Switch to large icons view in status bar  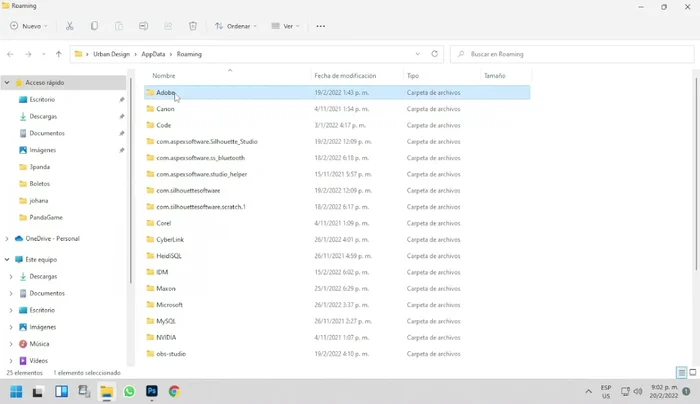tap(692, 373)
